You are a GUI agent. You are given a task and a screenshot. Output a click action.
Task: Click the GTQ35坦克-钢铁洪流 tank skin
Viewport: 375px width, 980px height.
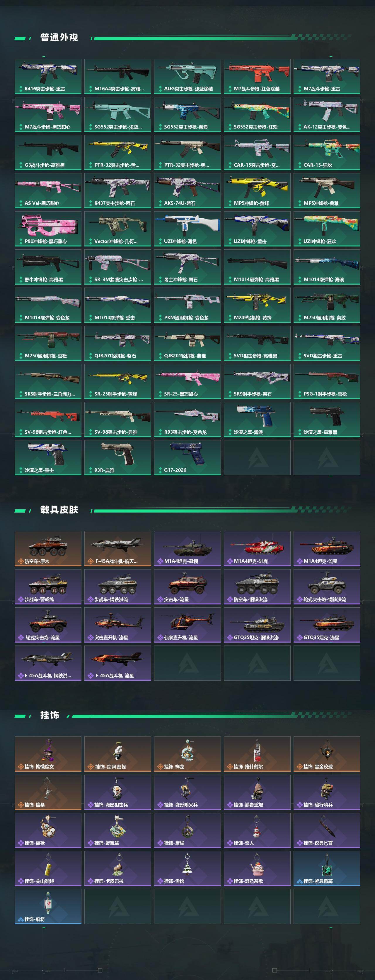257,625
